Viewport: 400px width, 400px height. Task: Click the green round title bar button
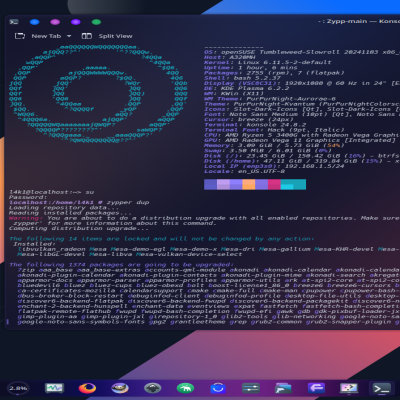pyautogui.click(x=96, y=22)
